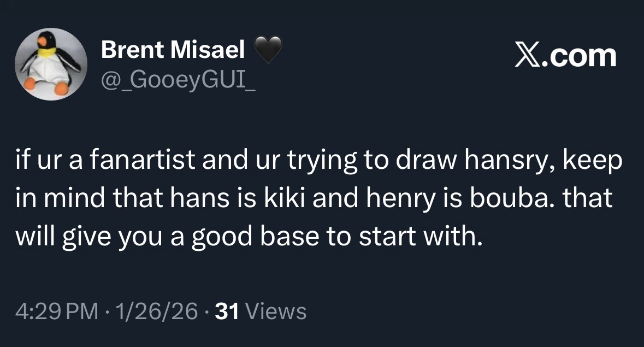Click the Brent Misael display name

(x=173, y=51)
